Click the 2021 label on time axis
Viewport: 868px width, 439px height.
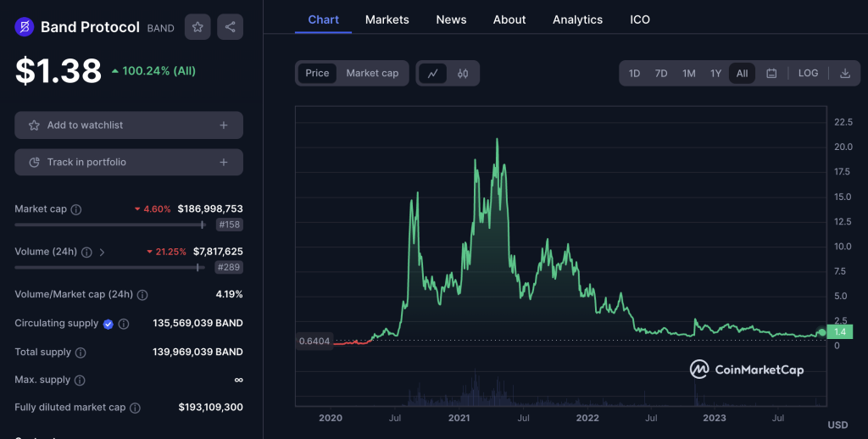point(459,418)
